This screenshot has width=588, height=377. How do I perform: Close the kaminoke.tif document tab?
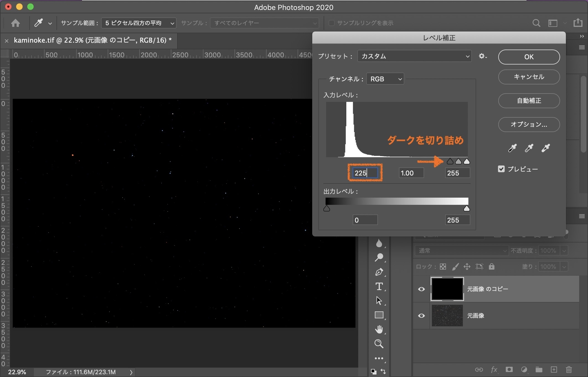tap(6, 41)
